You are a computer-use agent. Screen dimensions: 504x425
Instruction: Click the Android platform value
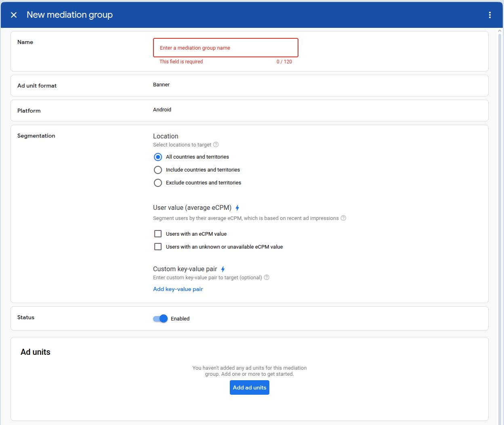coord(162,110)
